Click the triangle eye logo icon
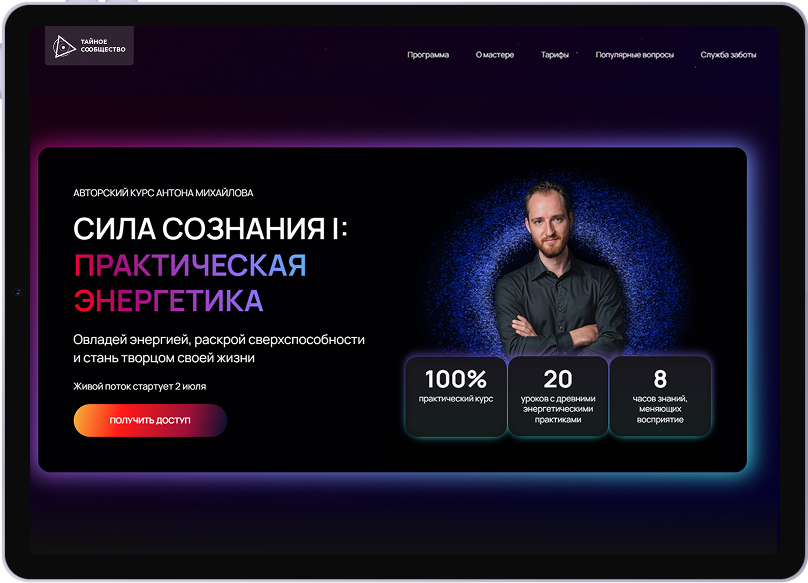The width and height of the screenshot is (808, 583). pos(64,46)
